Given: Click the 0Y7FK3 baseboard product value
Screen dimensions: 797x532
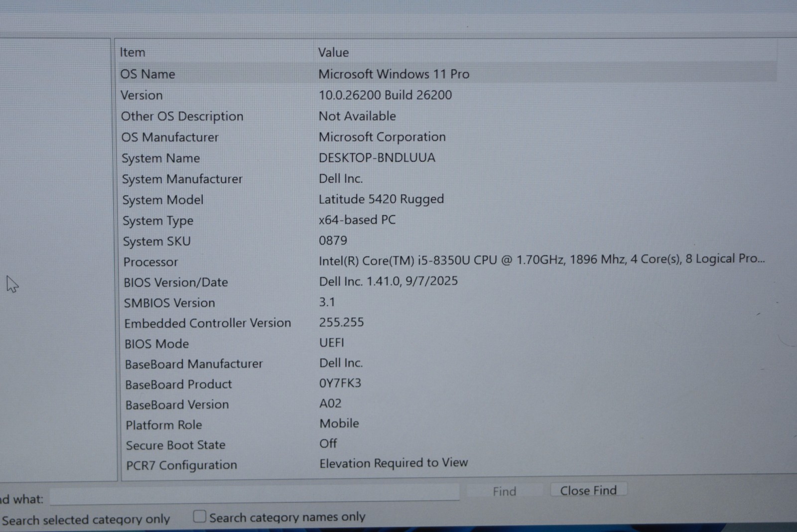Looking at the screenshot, I should point(340,383).
